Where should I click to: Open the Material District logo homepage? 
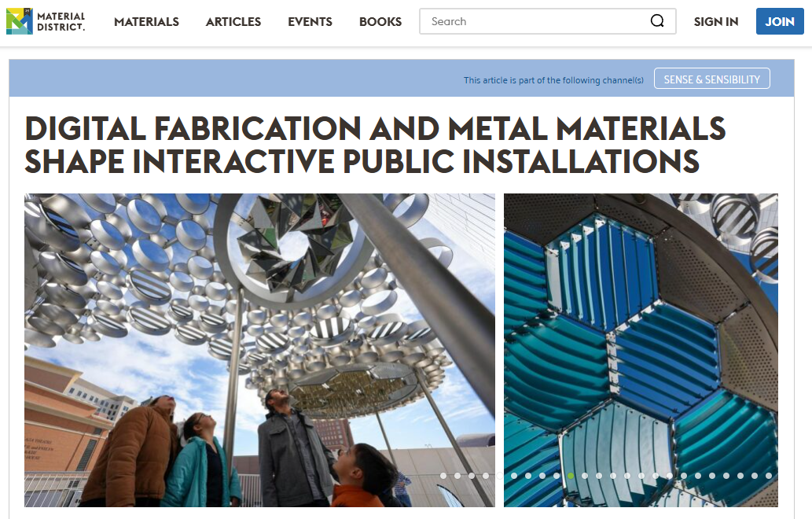[46, 21]
